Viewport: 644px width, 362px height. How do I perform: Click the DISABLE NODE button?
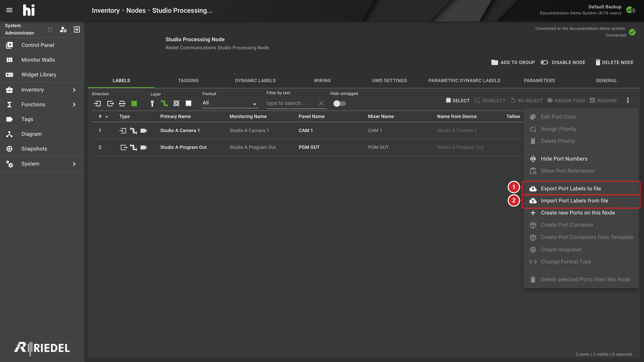click(x=563, y=63)
